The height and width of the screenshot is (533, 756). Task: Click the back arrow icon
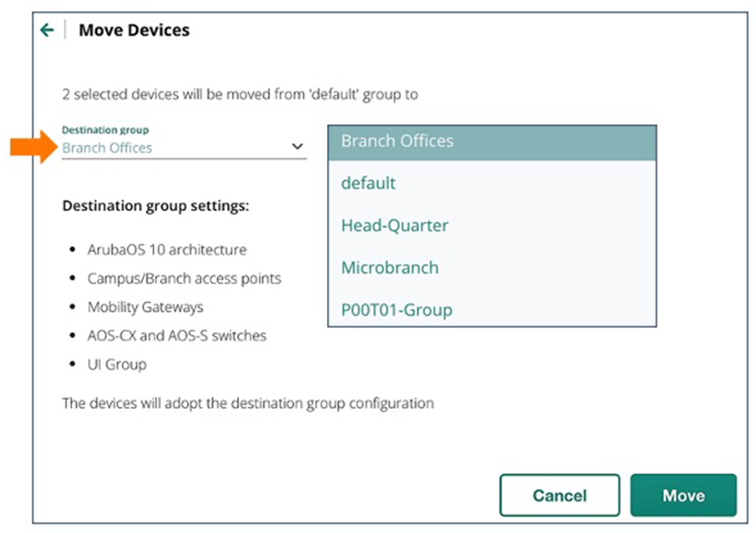click(x=47, y=30)
